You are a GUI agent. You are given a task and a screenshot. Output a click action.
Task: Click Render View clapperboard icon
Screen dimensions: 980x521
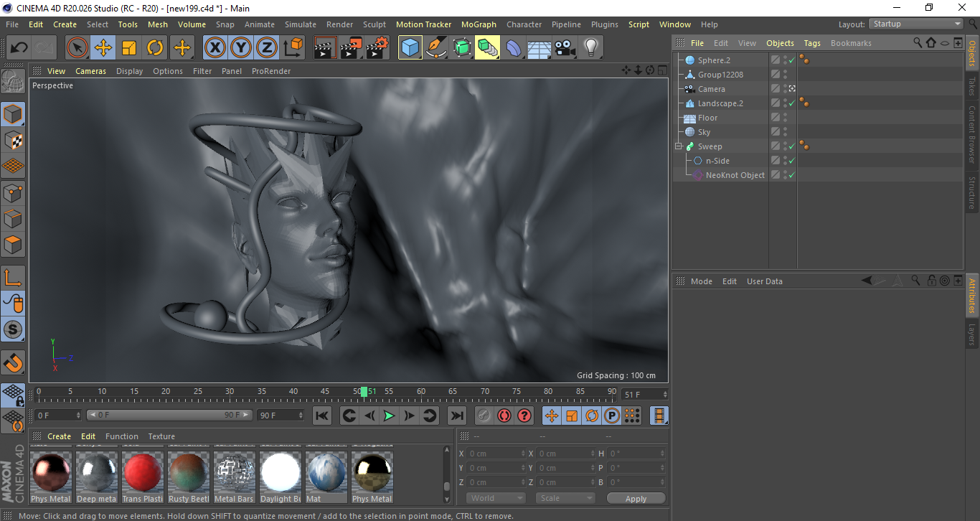[x=326, y=48]
